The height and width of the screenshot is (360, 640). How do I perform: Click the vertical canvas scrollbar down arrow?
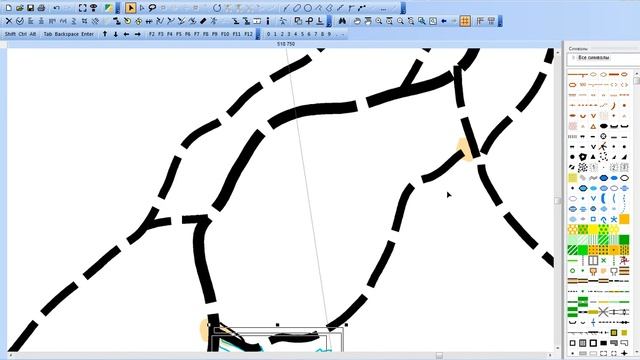tap(558, 348)
